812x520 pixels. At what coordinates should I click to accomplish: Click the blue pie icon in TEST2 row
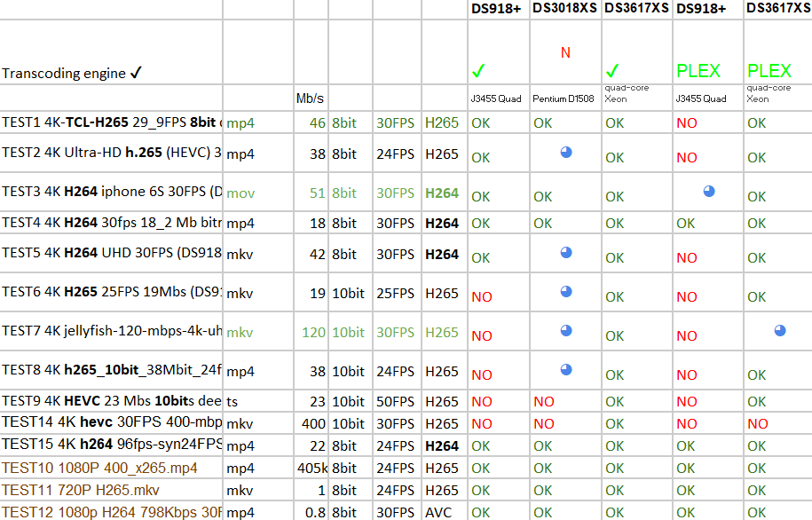pos(566,153)
